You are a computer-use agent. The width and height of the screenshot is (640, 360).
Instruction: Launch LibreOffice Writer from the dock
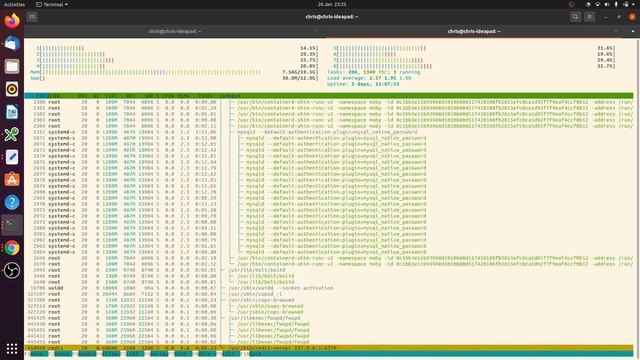(12, 111)
